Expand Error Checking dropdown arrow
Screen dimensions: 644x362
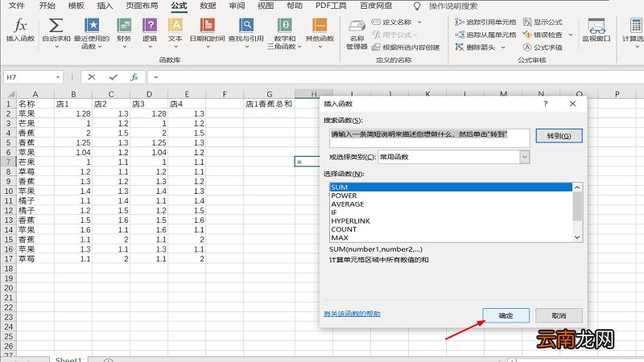click(x=570, y=35)
